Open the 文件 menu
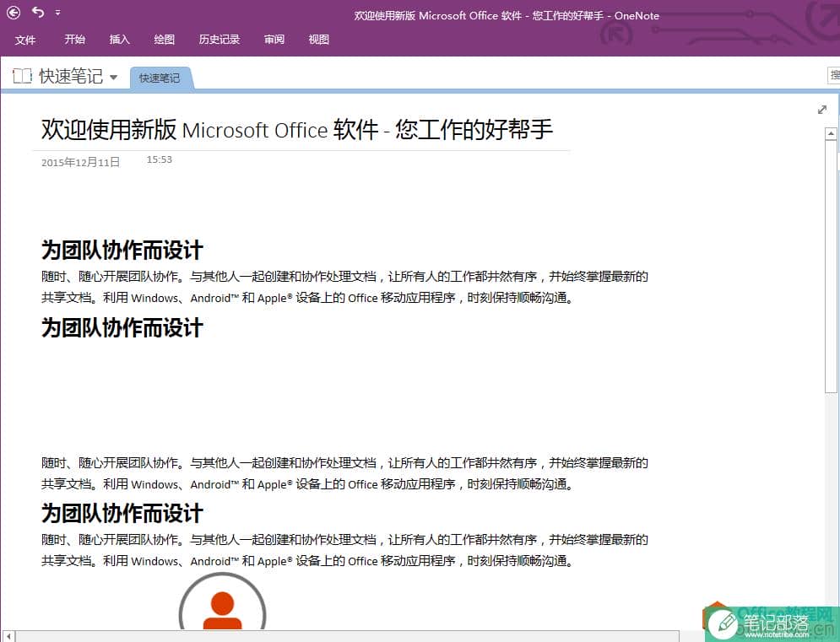 click(x=25, y=40)
